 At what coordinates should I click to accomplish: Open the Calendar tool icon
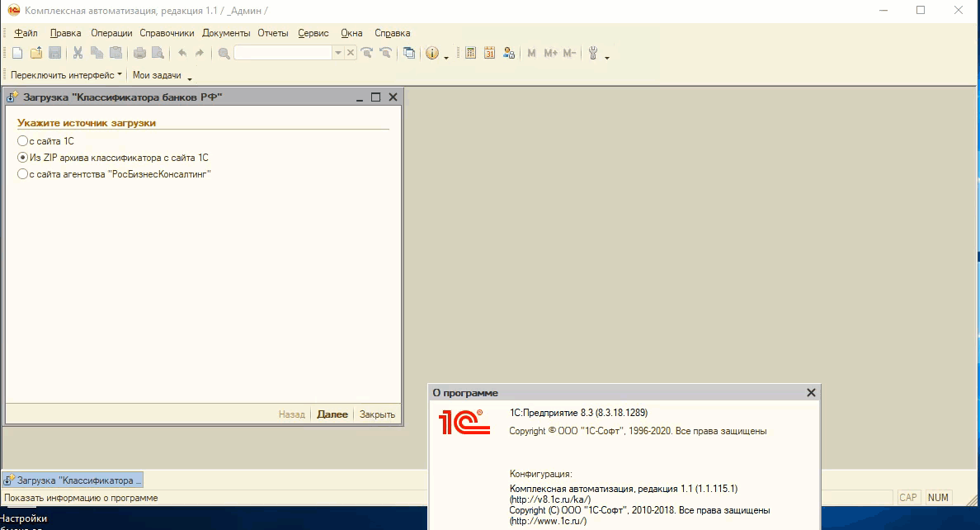click(489, 53)
